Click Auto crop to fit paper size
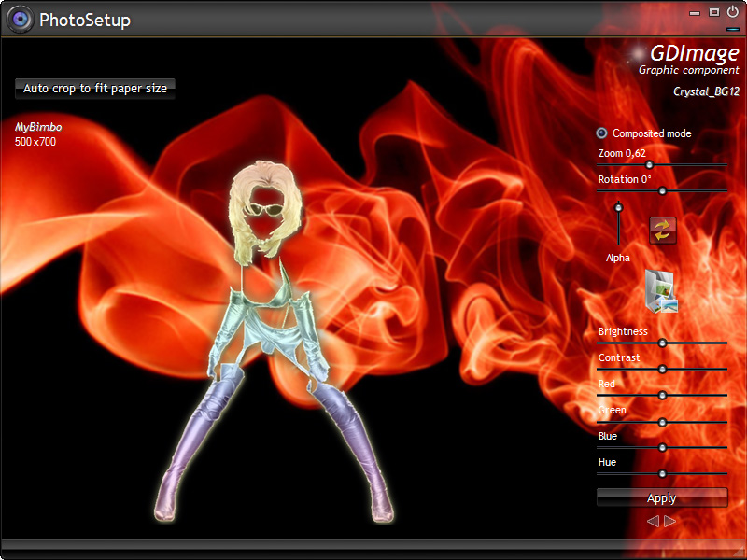Viewport: 747px width, 560px height. click(x=95, y=89)
